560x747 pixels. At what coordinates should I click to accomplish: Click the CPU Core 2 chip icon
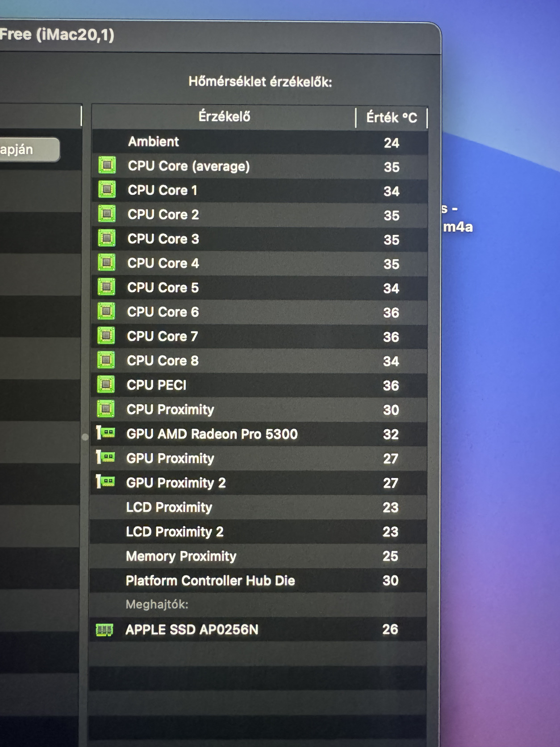point(107,214)
